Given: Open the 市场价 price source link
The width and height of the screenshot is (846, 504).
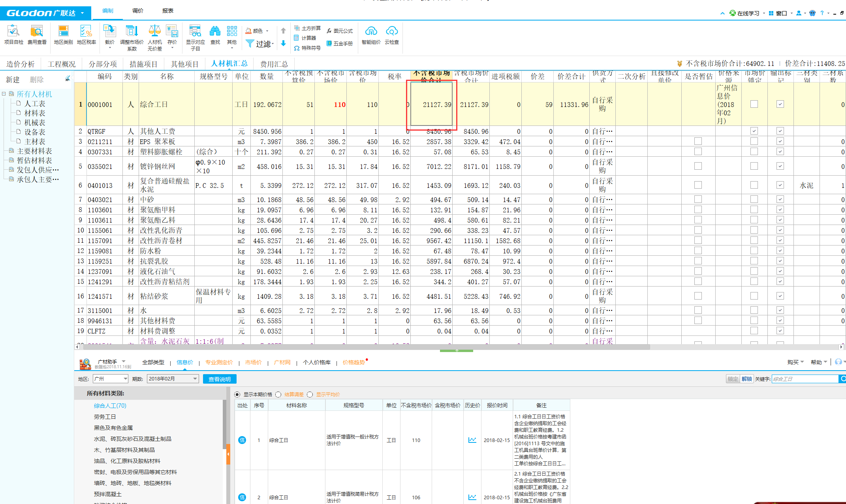Looking at the screenshot, I should [253, 362].
